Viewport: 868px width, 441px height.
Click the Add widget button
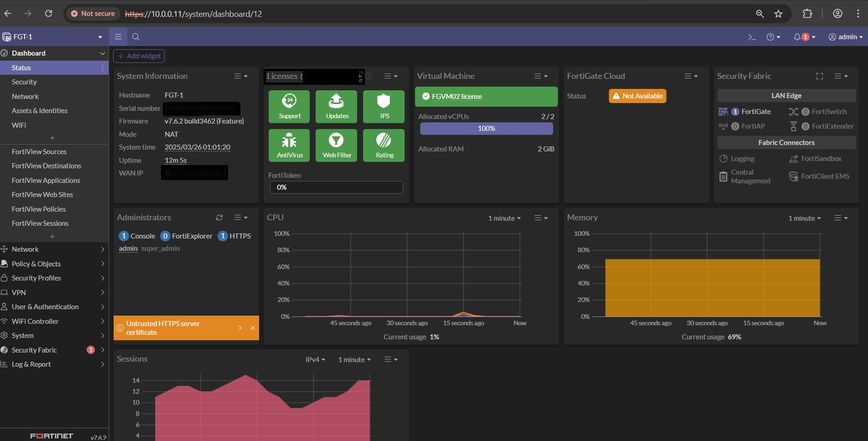click(139, 56)
